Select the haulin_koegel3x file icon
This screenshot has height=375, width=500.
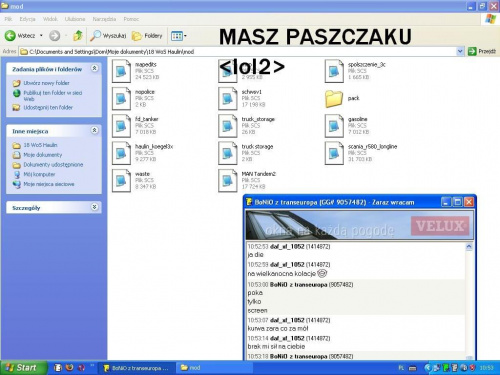coord(121,153)
